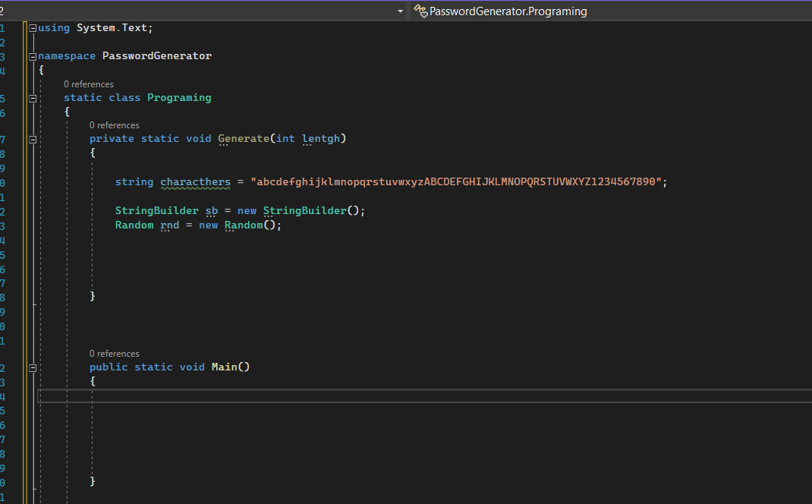
Task: Open the left navigation bar dropdown arrow
Action: 400,11
